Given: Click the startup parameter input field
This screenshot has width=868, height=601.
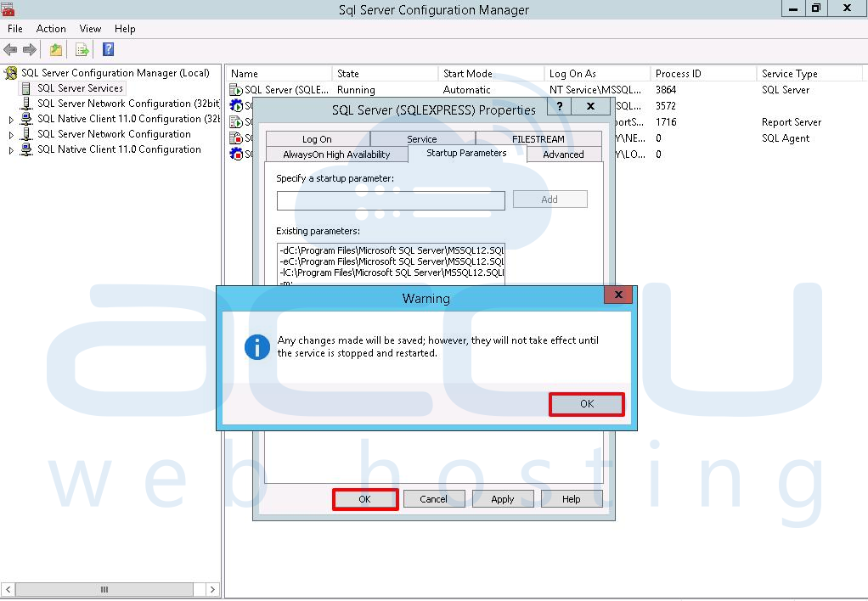Looking at the screenshot, I should tap(391, 200).
